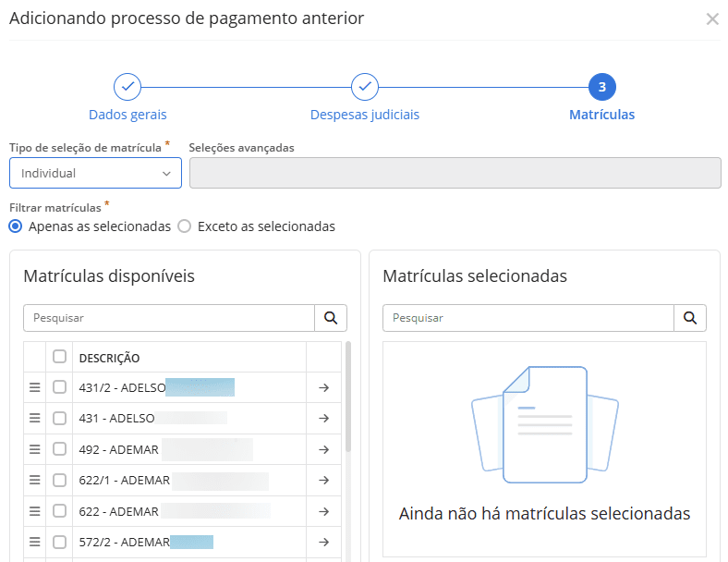Go to the Despesas judiciais step
The width and height of the screenshot is (728, 562).
[365, 88]
